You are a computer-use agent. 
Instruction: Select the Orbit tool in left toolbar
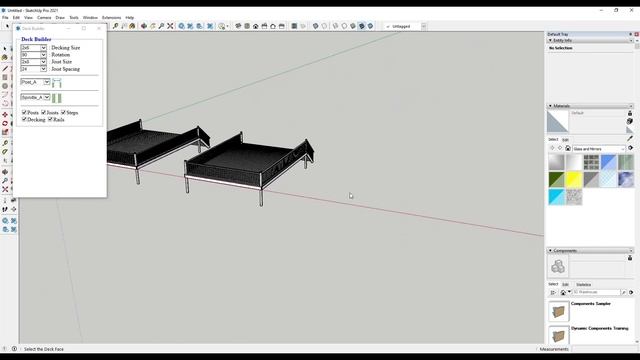point(5,172)
